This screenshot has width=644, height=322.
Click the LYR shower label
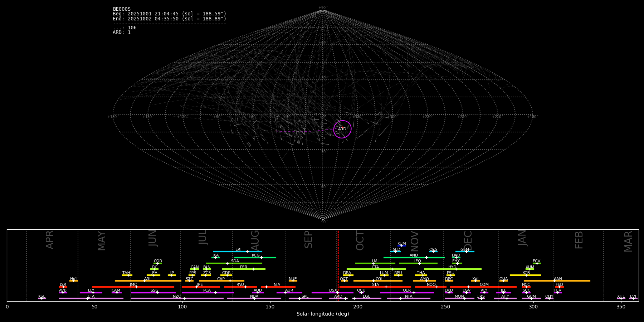pos(63,285)
